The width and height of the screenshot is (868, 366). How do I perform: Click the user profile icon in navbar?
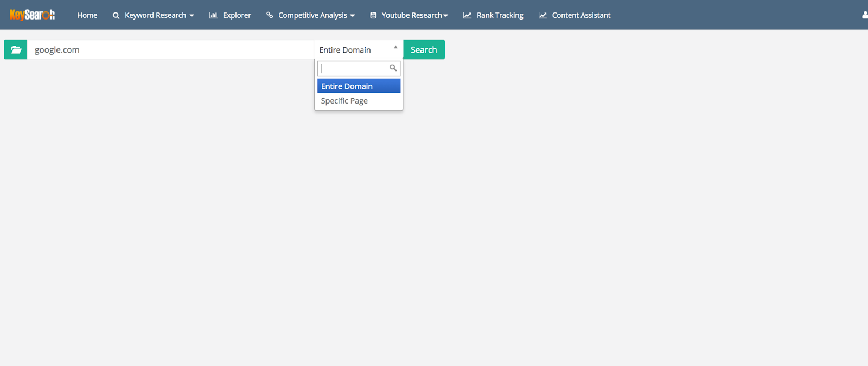click(865, 15)
